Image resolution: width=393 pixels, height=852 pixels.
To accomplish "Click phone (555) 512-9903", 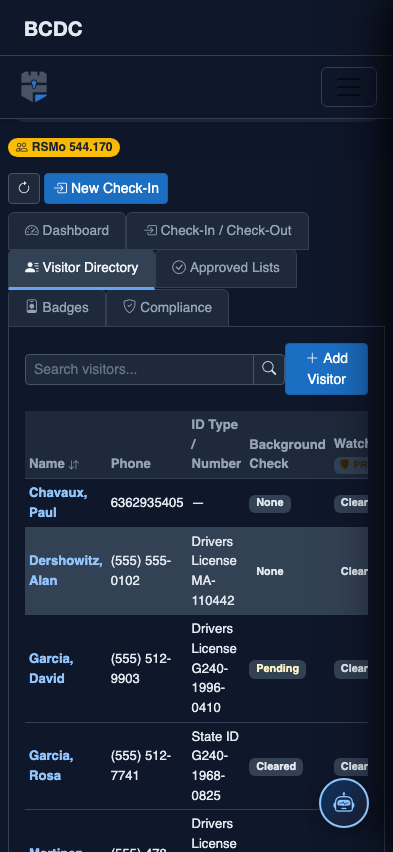I will click(x=141, y=668).
